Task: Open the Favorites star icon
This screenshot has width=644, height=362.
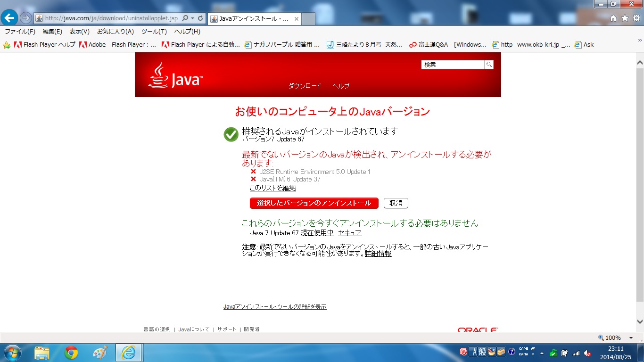Action: 625,18
